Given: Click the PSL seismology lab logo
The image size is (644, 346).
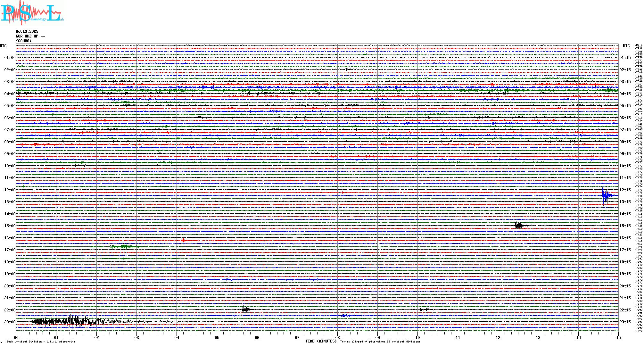Looking at the screenshot, I should [x=32, y=13].
